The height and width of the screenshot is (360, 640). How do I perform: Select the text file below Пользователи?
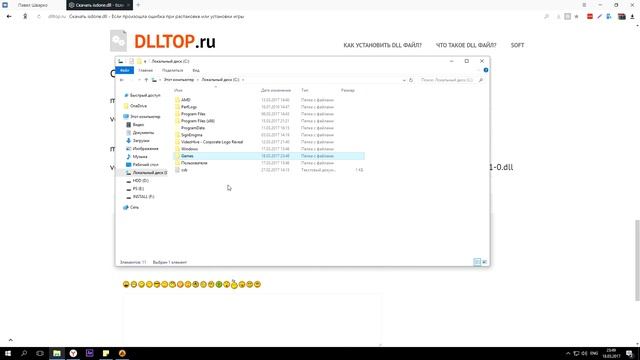pos(184,170)
